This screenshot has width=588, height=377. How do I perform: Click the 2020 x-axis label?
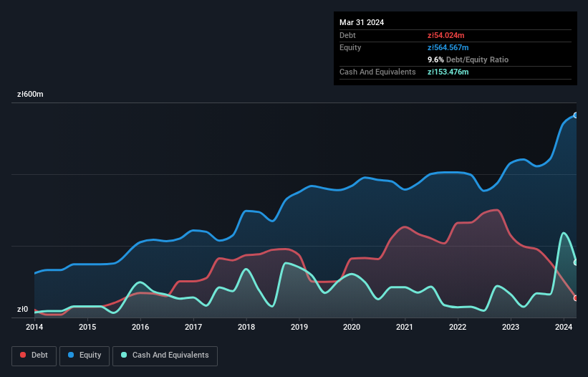[352, 327]
